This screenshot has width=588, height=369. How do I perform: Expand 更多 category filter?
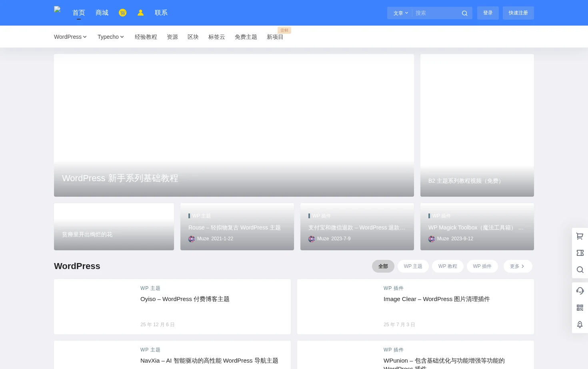coord(518,266)
